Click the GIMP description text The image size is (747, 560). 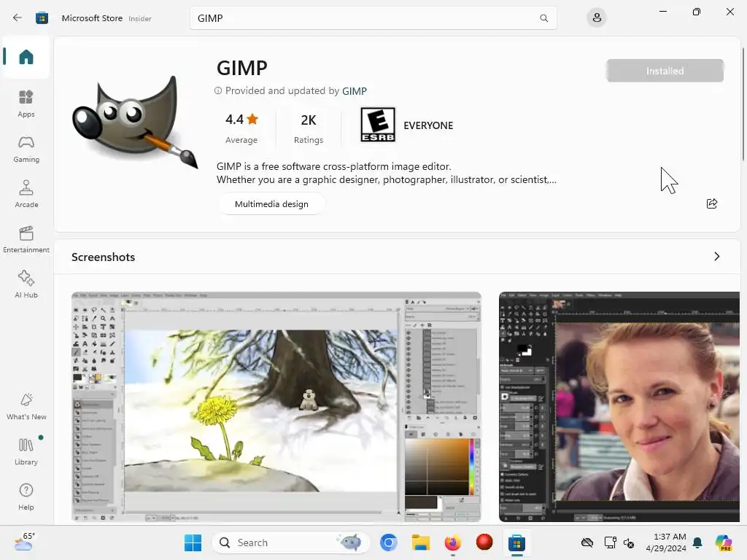387,173
